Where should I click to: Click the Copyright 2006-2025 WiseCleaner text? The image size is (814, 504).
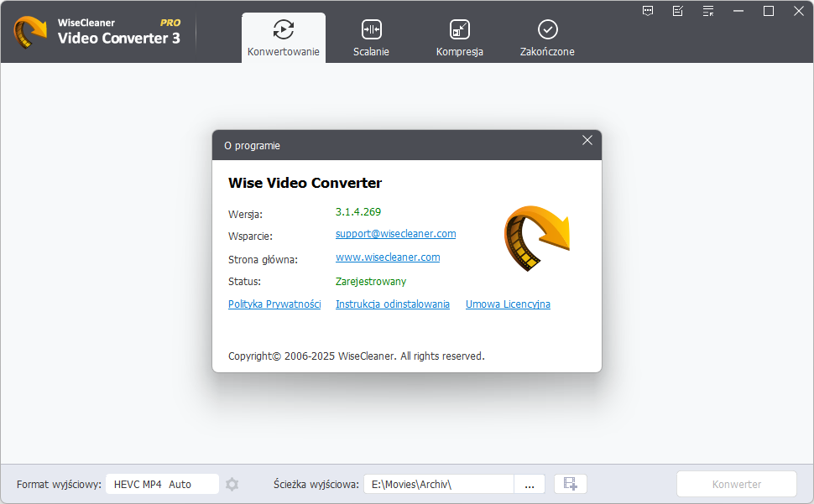[x=356, y=356]
